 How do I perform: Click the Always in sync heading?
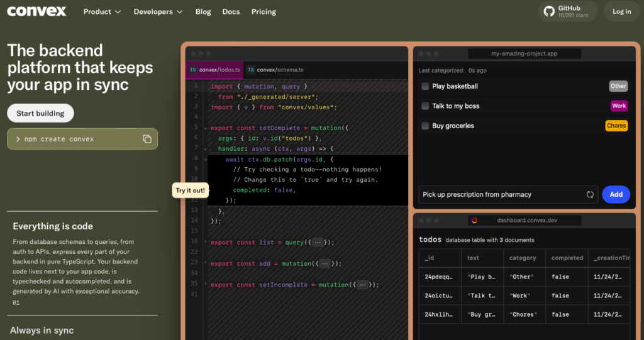tap(42, 330)
